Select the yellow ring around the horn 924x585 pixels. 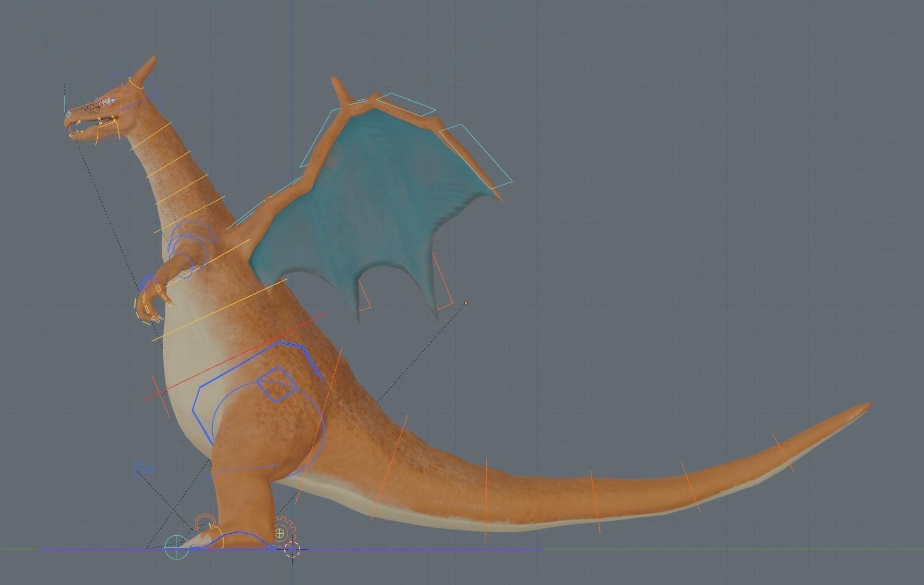click(x=136, y=83)
